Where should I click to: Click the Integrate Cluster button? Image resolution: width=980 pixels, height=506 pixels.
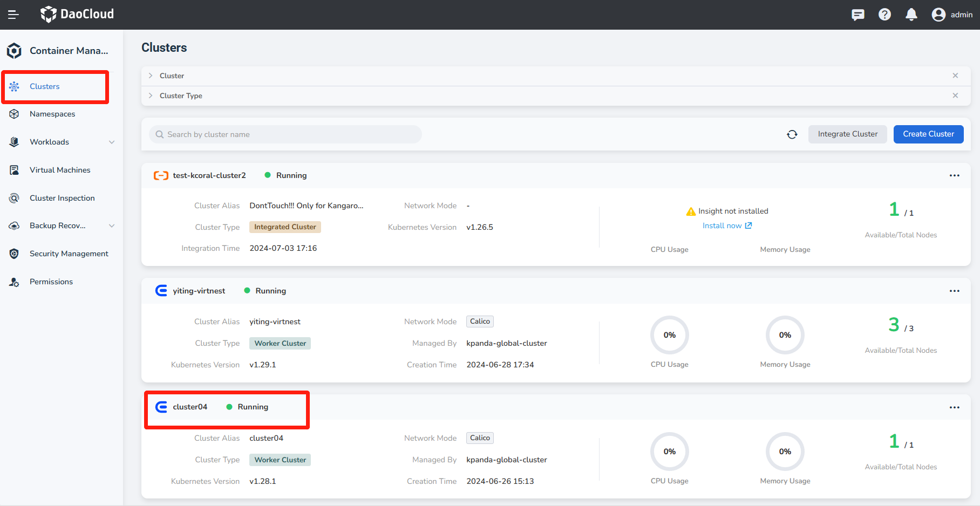[847, 134]
